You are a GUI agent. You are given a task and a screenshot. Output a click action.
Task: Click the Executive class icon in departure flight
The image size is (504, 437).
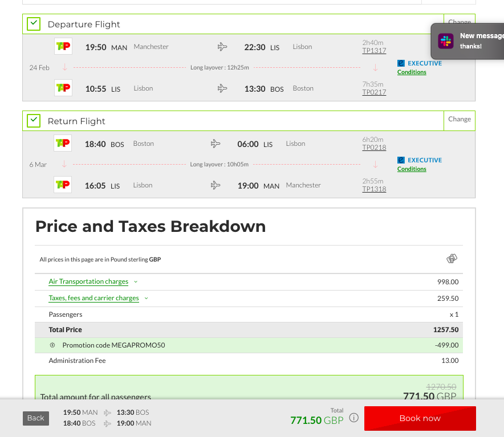click(x=401, y=63)
